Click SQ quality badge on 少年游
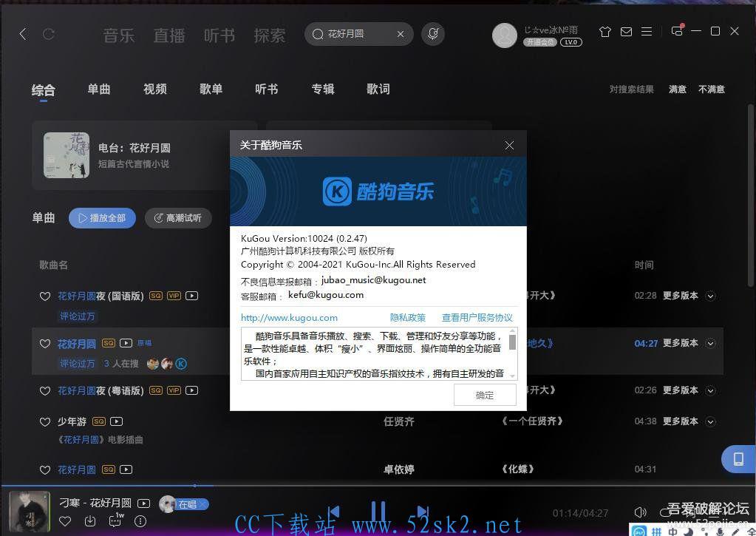 pos(99,421)
